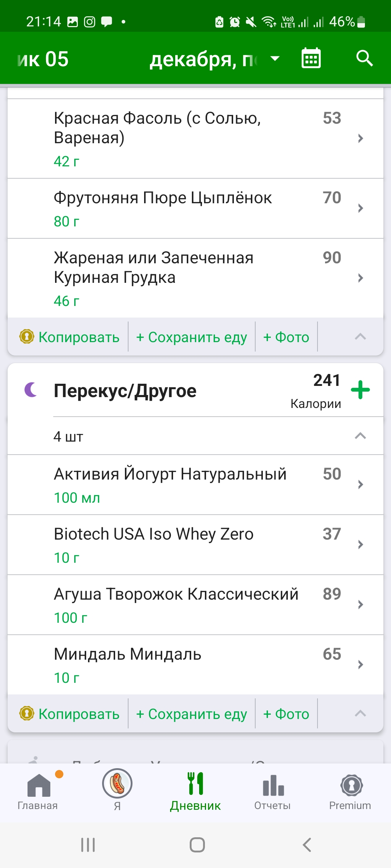This screenshot has width=391, height=868.
Task: Tap the search magnifier icon
Action: tap(364, 58)
